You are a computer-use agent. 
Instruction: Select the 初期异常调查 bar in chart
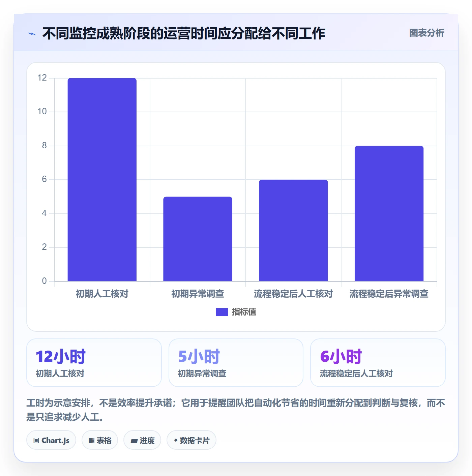click(198, 239)
